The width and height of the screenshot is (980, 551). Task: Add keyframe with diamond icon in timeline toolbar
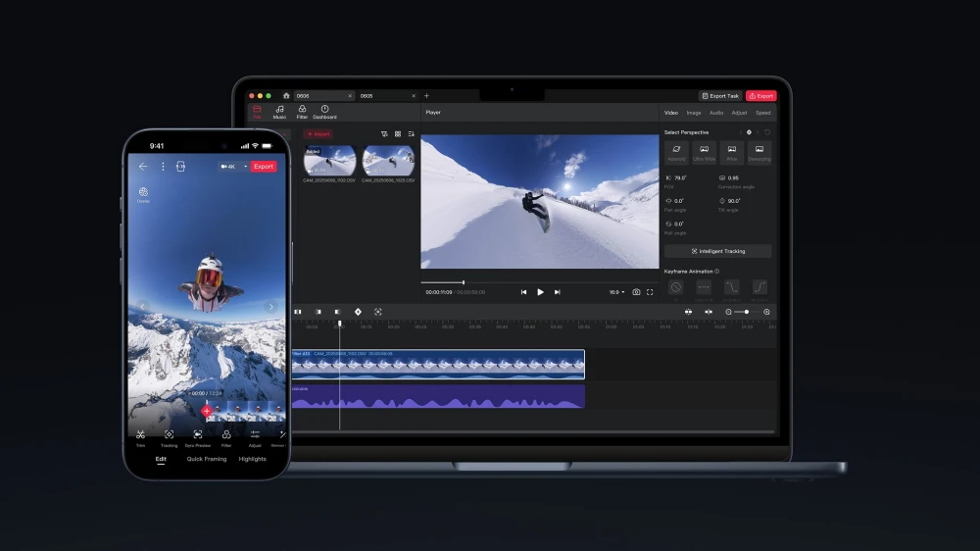coord(358,312)
